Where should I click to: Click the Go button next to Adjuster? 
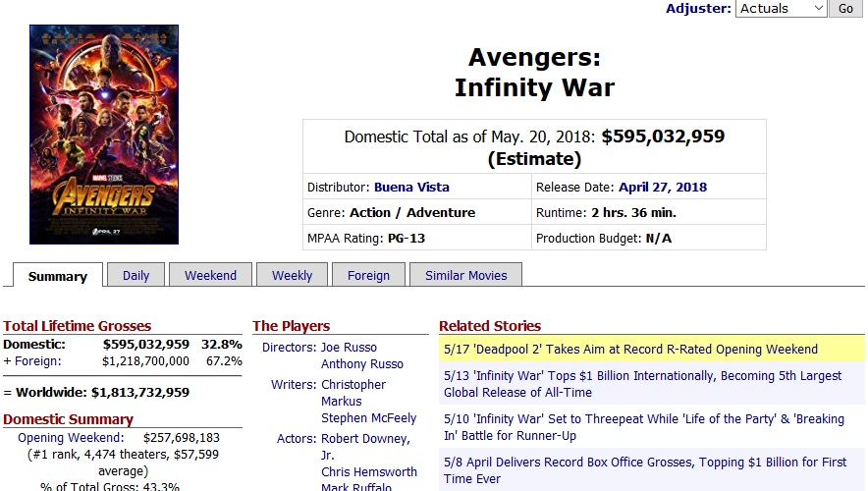845,8
